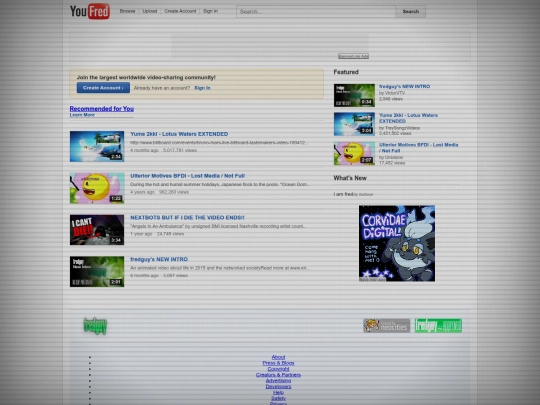Open featured Ulterior Motives BFDI thumbnail
540x405 pixels.
tap(354, 154)
